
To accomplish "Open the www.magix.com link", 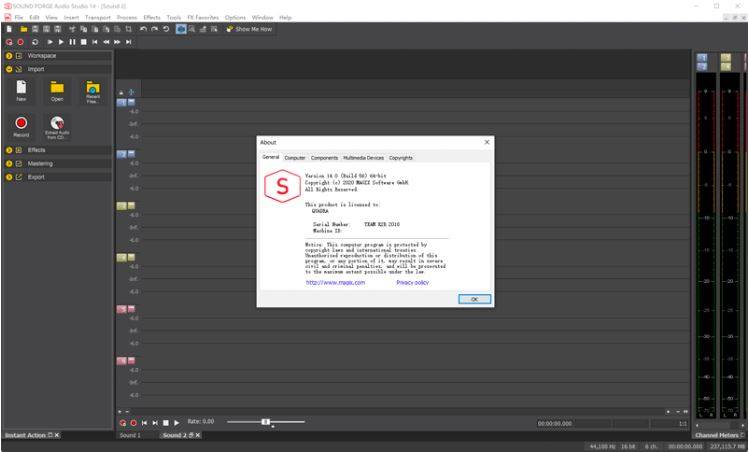I will coord(335,283).
